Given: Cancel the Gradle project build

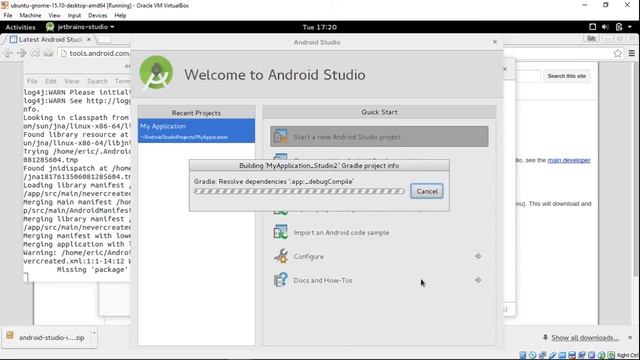Looking at the screenshot, I should 427,191.
